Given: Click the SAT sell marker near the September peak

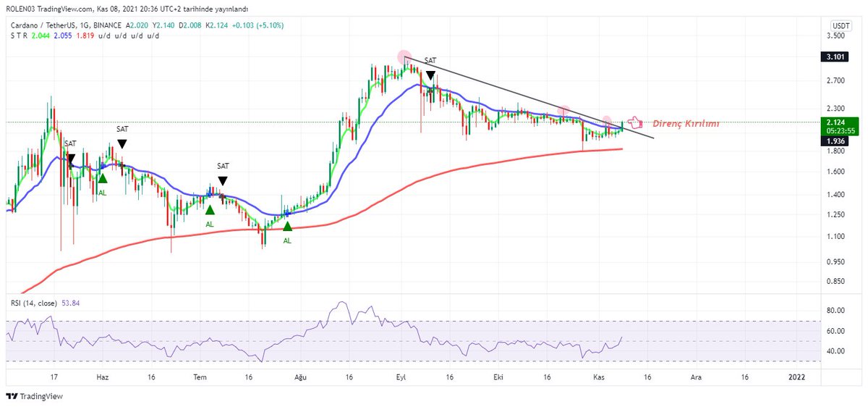Looking at the screenshot, I should (x=430, y=75).
